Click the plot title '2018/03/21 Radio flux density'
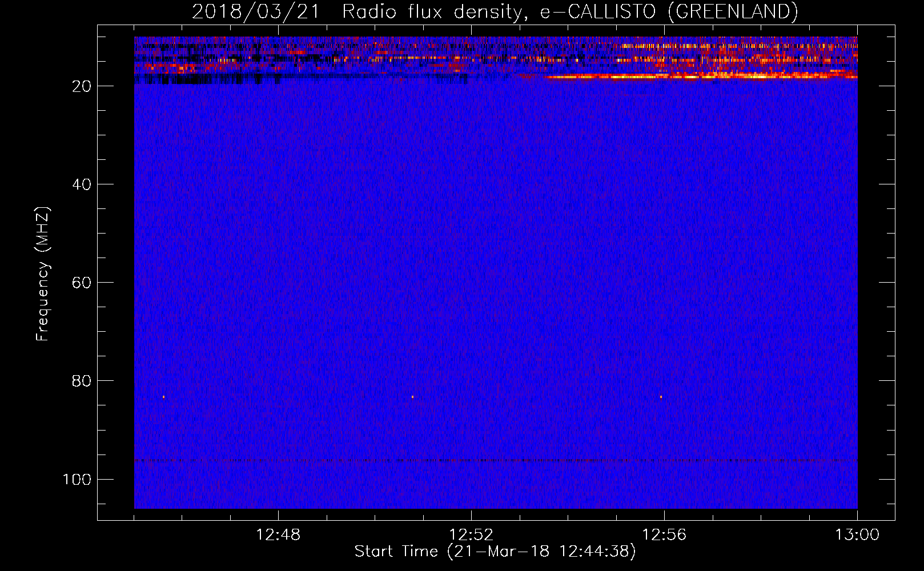924x571 pixels. 495,11
